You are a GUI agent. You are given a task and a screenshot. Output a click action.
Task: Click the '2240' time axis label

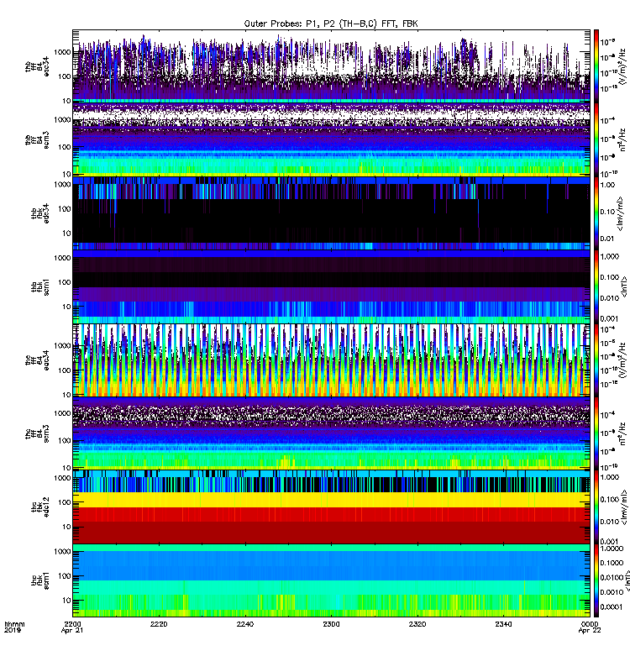point(244,624)
